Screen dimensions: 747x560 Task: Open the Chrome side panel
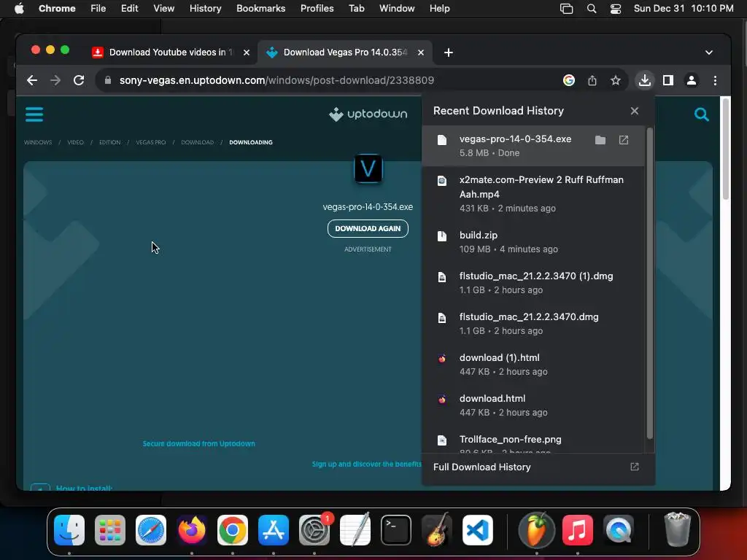(668, 80)
